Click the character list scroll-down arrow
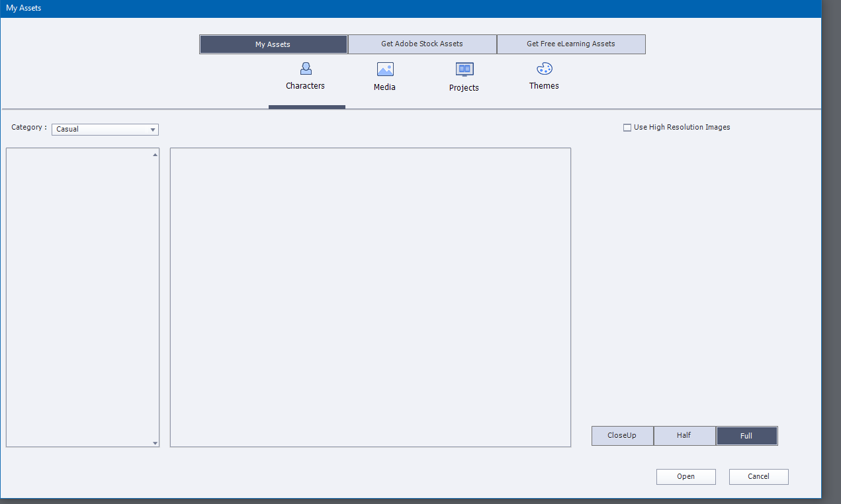The width and height of the screenshot is (841, 504). click(x=155, y=443)
